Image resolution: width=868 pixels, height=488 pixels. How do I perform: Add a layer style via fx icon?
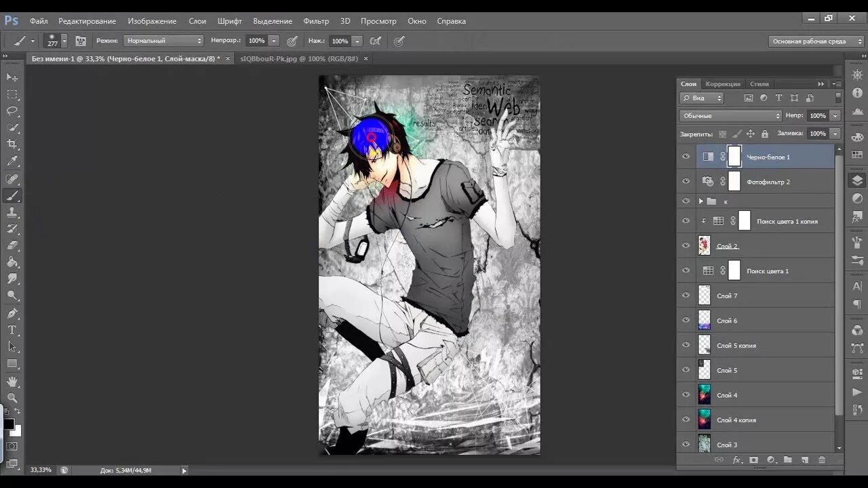tap(737, 460)
